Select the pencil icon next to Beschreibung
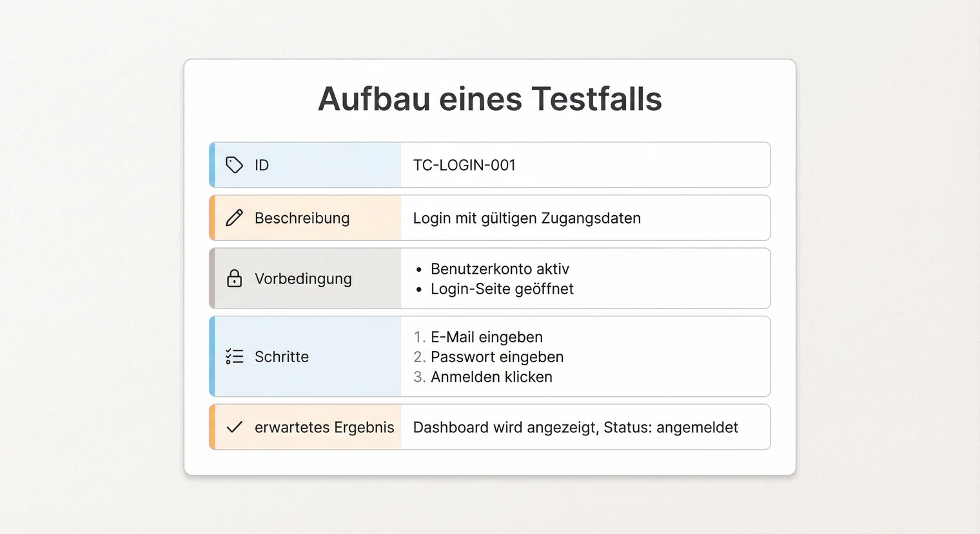Viewport: 980px width, 534px height. pyautogui.click(x=234, y=218)
